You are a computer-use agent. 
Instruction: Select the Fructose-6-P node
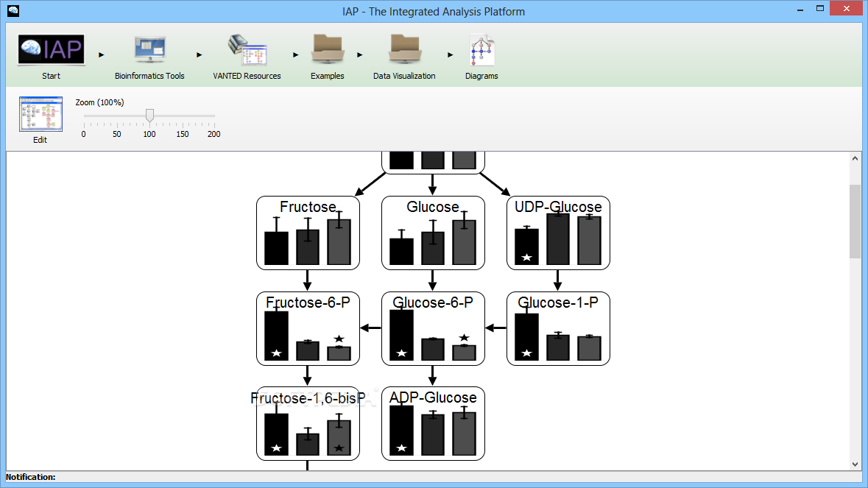(308, 329)
